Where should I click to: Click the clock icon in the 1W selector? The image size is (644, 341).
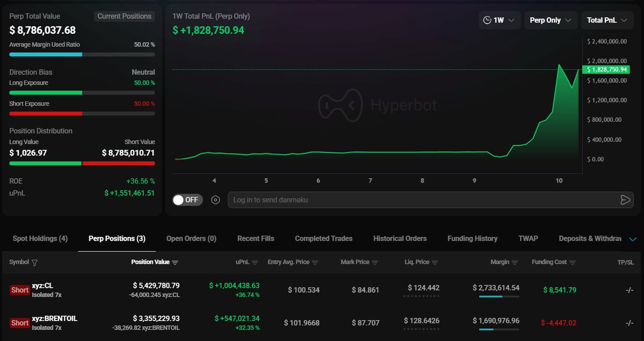[487, 20]
